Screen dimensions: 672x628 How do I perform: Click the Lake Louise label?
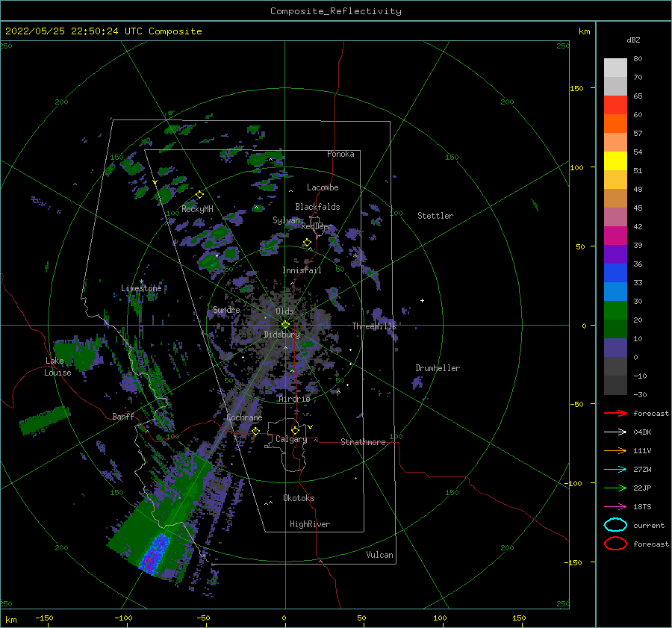(58, 367)
